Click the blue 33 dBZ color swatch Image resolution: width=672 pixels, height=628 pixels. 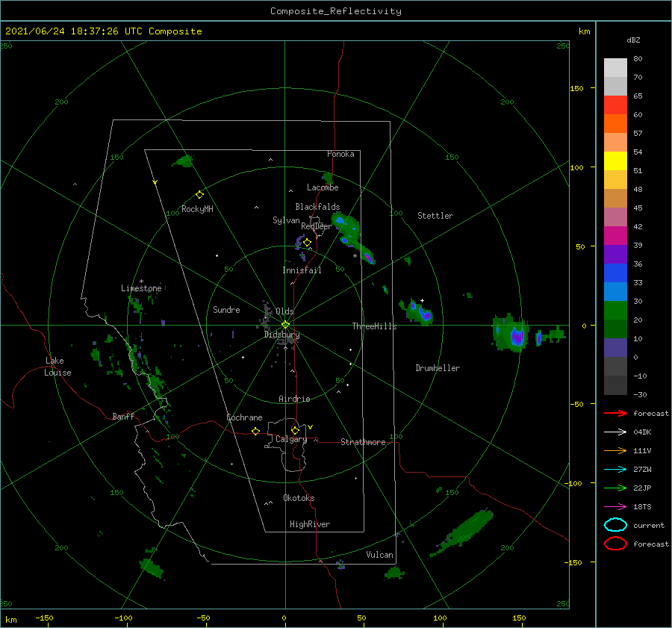[615, 273]
